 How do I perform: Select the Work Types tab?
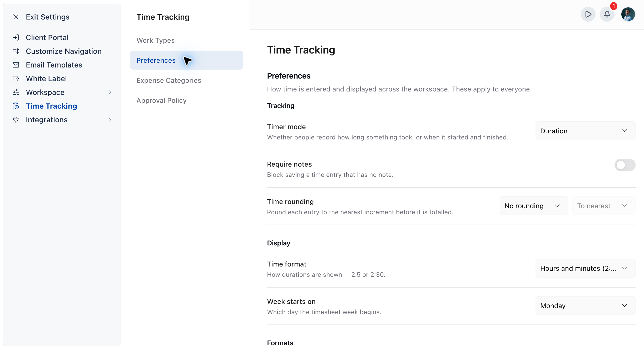186,40
